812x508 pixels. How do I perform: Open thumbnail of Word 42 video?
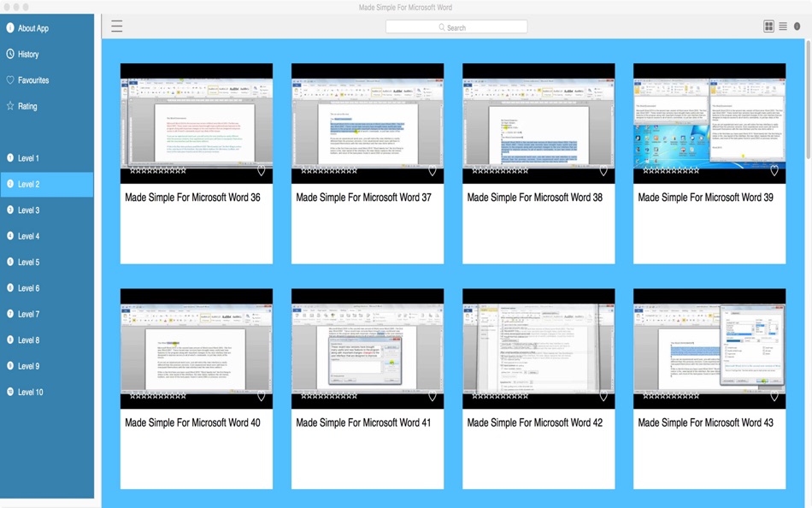tap(538, 348)
